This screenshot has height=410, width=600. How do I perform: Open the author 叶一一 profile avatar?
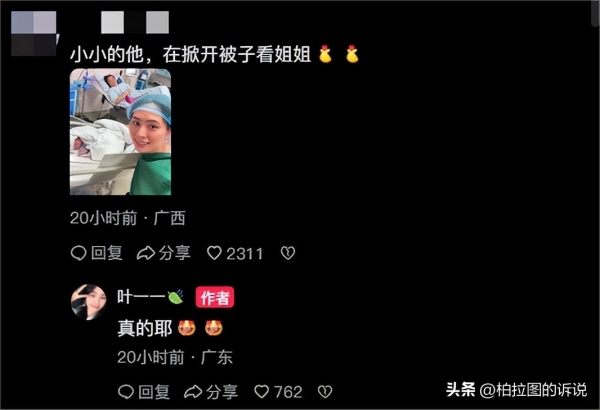(89, 302)
